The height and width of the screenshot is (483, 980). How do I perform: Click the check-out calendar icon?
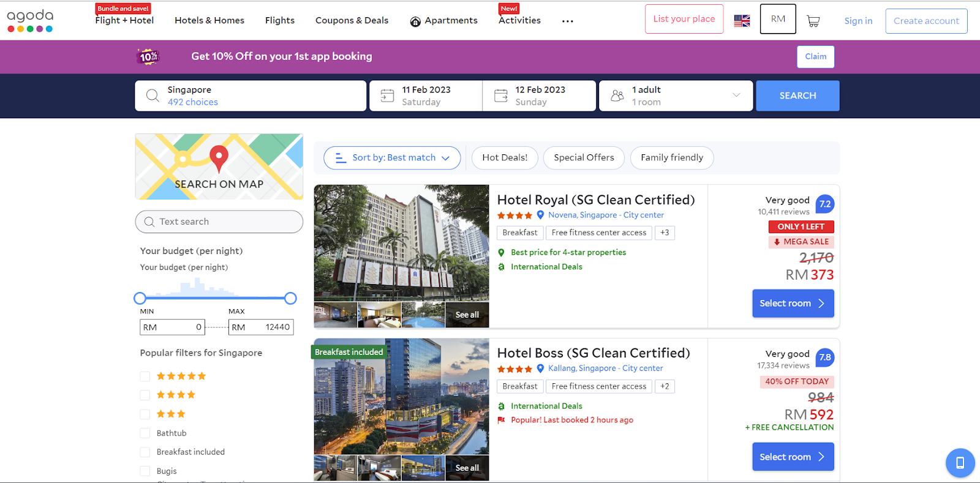tap(501, 95)
